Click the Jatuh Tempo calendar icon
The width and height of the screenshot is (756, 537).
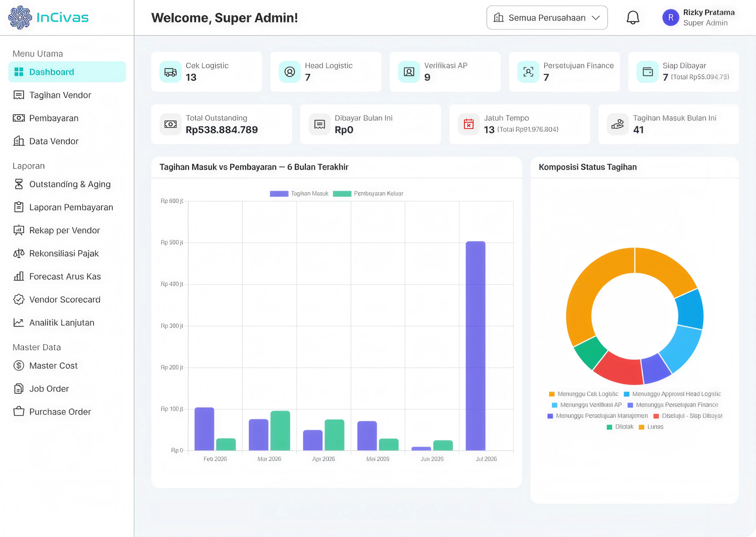pos(469,124)
